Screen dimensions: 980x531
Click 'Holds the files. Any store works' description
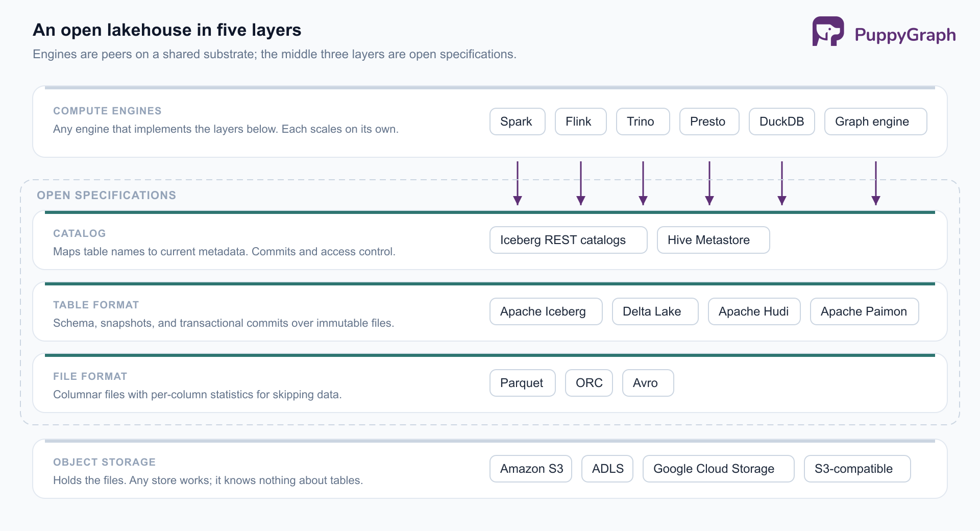208,480
